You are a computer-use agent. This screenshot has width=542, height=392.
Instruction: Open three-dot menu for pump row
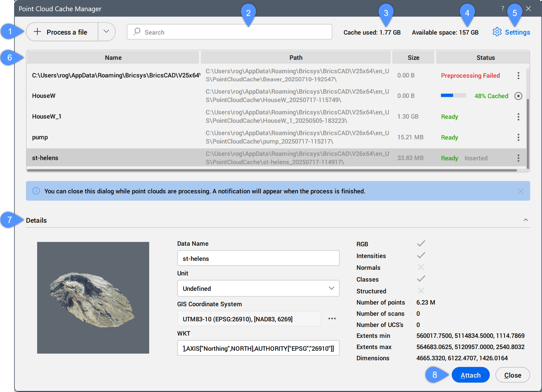point(518,138)
